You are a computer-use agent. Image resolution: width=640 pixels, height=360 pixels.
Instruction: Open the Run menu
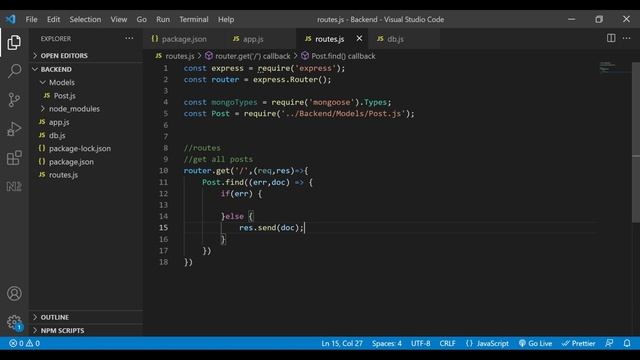(163, 19)
